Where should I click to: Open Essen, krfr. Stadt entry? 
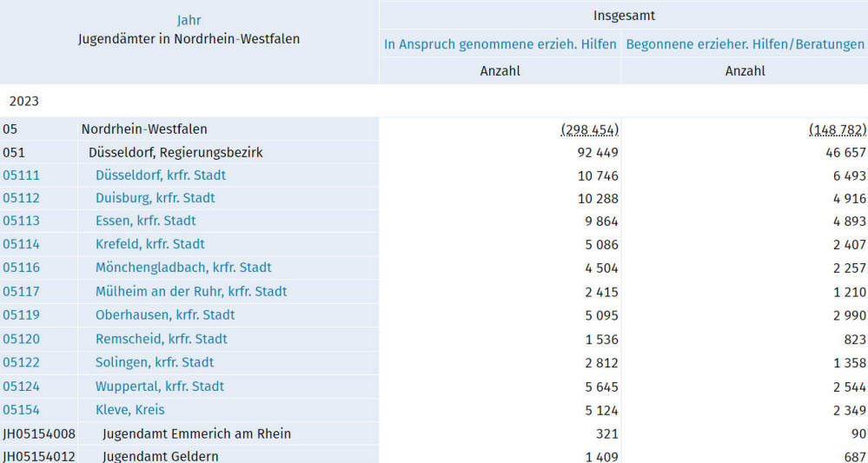pos(146,221)
